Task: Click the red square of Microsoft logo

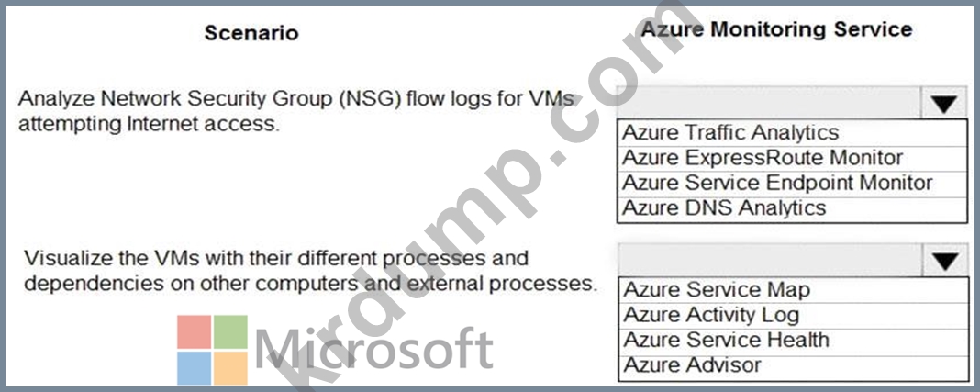Action: [194, 331]
